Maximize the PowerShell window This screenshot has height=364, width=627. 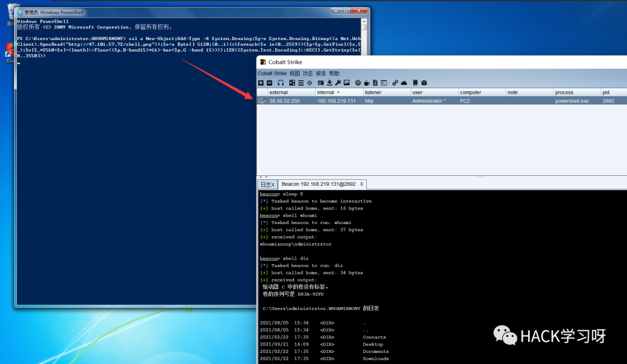345,11
